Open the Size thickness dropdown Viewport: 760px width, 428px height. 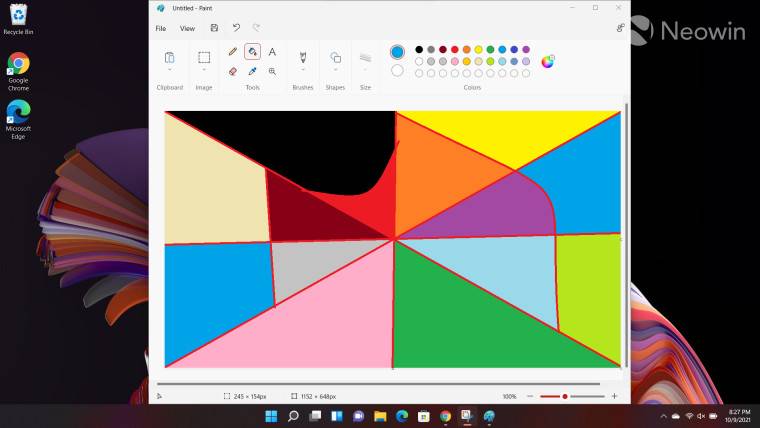click(365, 70)
